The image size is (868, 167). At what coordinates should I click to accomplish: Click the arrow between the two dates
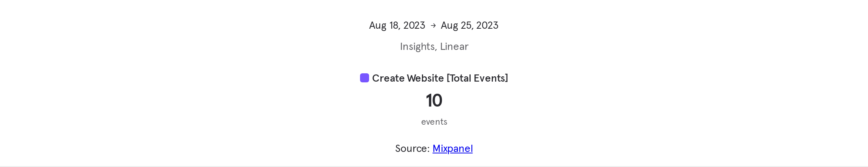pyautogui.click(x=433, y=25)
